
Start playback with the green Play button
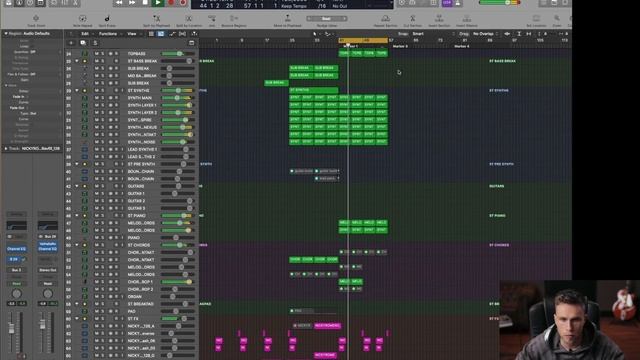(158, 3)
